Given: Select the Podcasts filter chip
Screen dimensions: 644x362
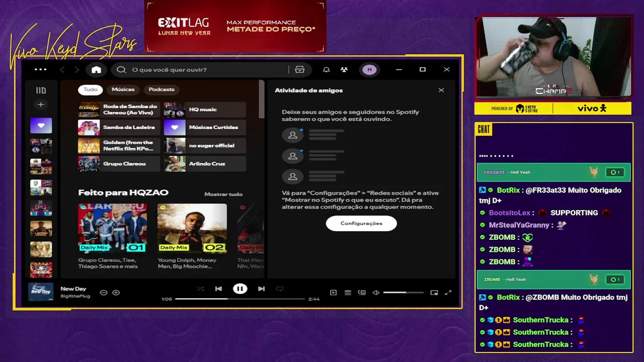Looking at the screenshot, I should coord(162,89).
